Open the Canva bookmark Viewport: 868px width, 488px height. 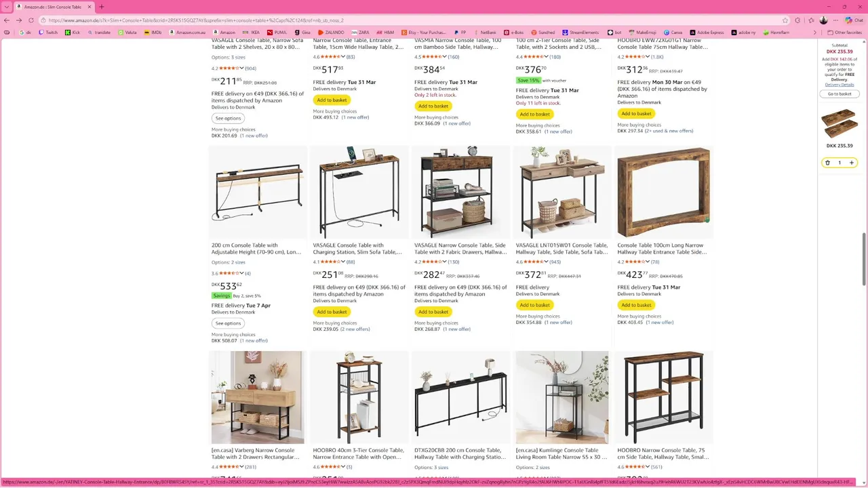673,32
